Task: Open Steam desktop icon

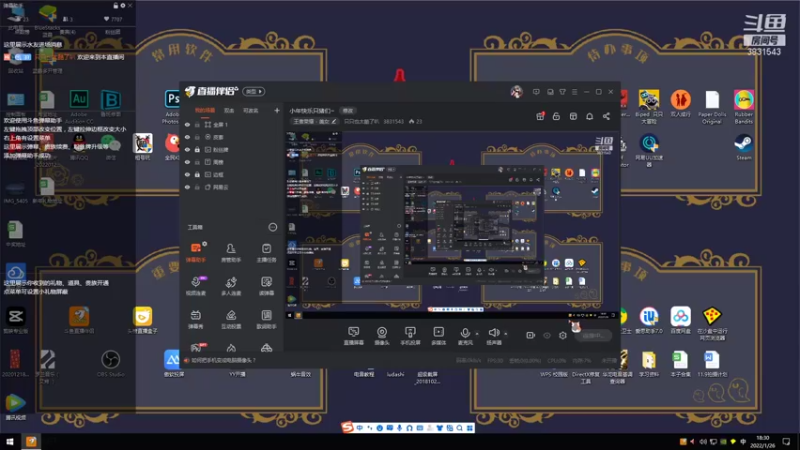Action: 743,148
